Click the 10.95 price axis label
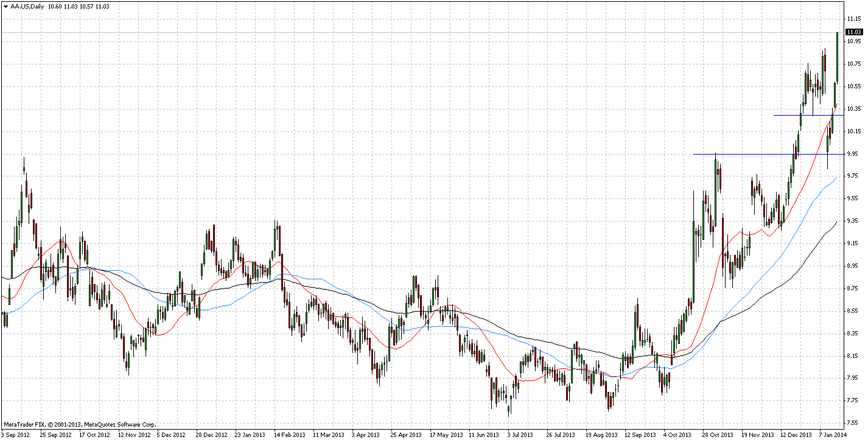This screenshot has height=440, width=868. [x=854, y=41]
